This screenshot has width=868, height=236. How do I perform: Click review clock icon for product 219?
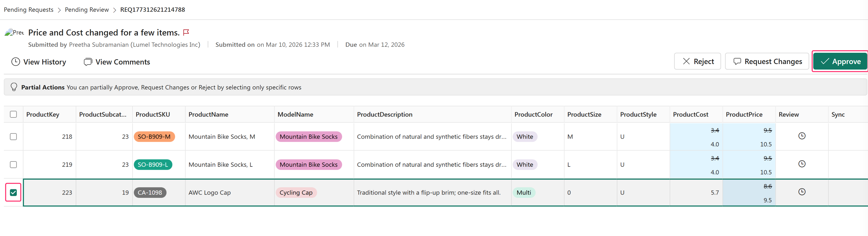[x=802, y=164]
